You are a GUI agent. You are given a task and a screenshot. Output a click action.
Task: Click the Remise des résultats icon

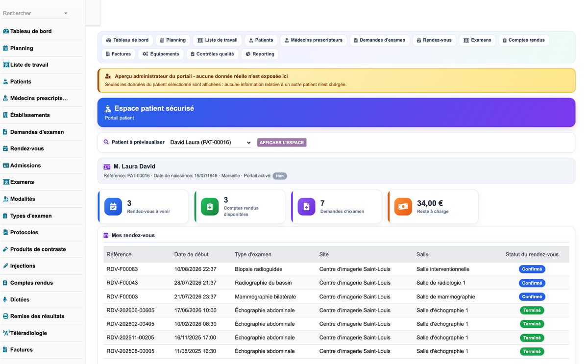click(x=5, y=316)
